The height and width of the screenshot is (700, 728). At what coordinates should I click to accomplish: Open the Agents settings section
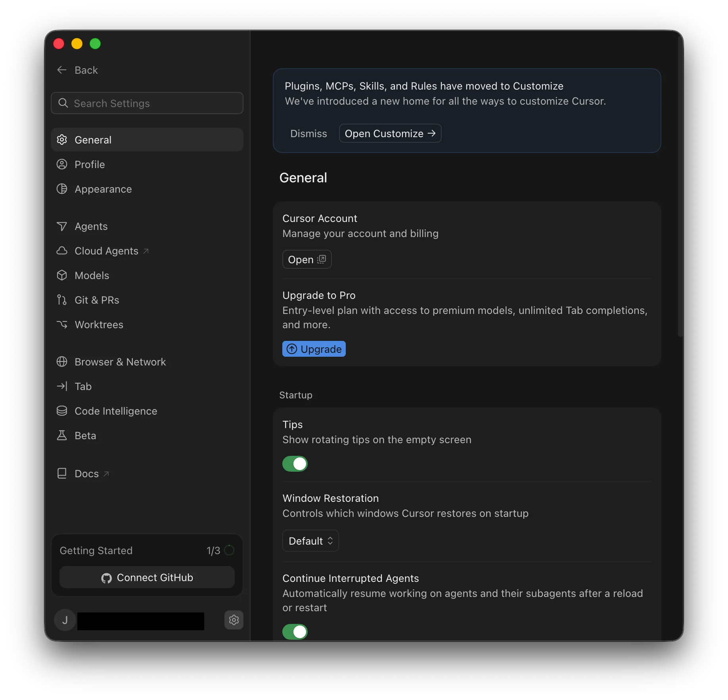click(x=147, y=226)
